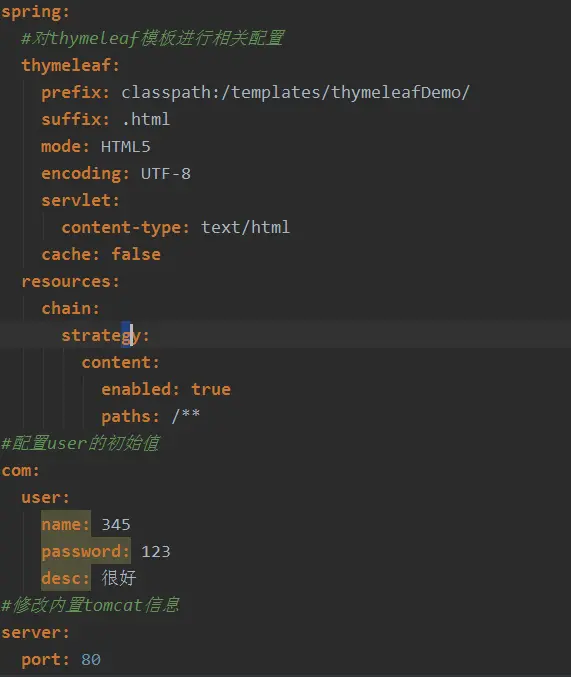
Task: Click the user initial value comment line
Action: click(x=81, y=444)
